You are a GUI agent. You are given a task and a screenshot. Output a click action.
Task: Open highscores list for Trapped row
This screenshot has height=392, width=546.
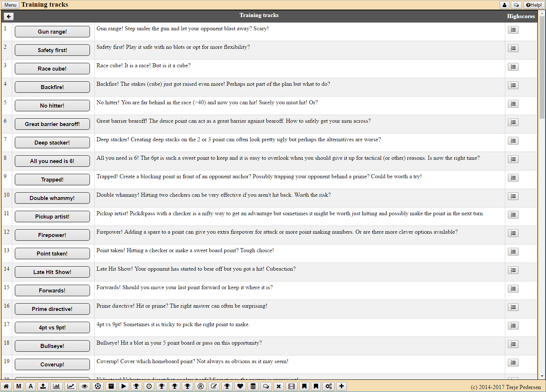513,178
